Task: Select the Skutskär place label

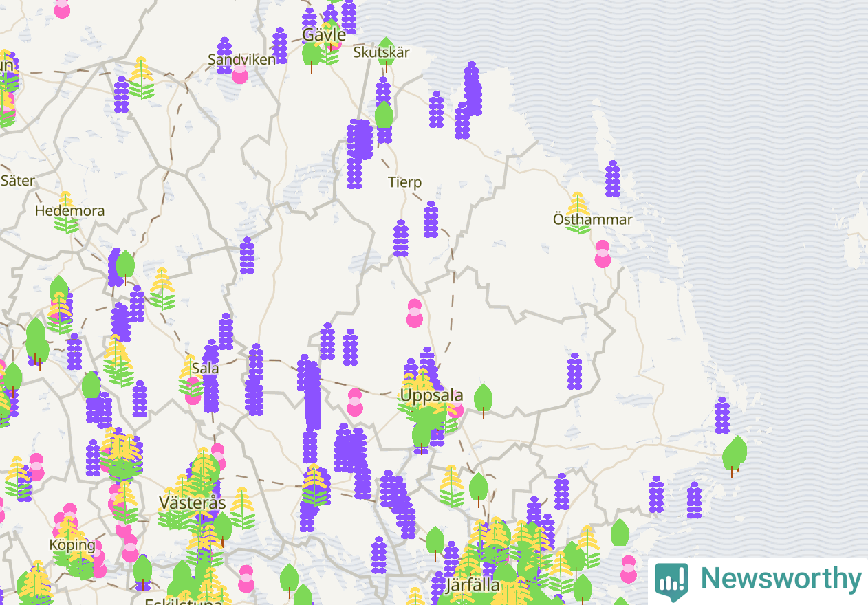Action: (381, 52)
